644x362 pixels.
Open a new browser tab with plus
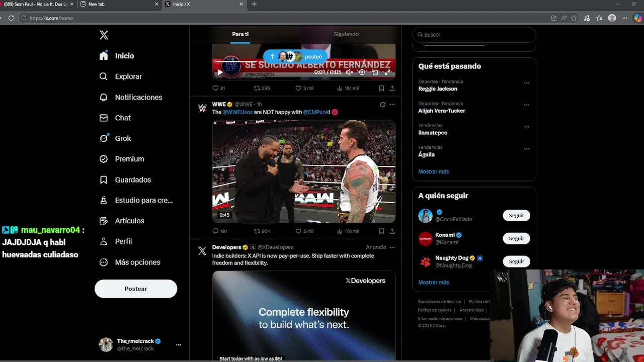254,4
